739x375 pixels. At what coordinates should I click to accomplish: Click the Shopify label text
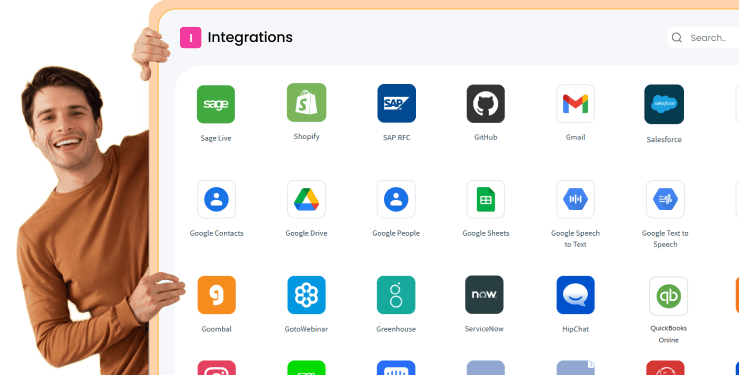[306, 137]
